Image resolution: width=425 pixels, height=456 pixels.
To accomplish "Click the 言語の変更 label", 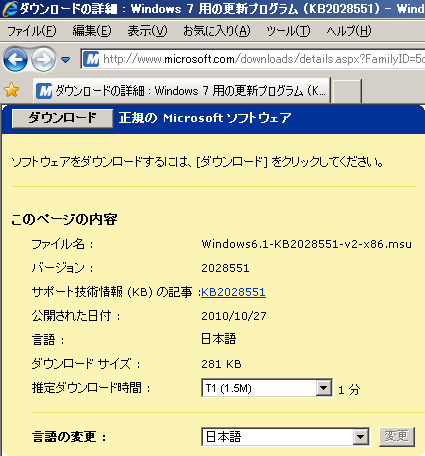I will click(x=69, y=437).
